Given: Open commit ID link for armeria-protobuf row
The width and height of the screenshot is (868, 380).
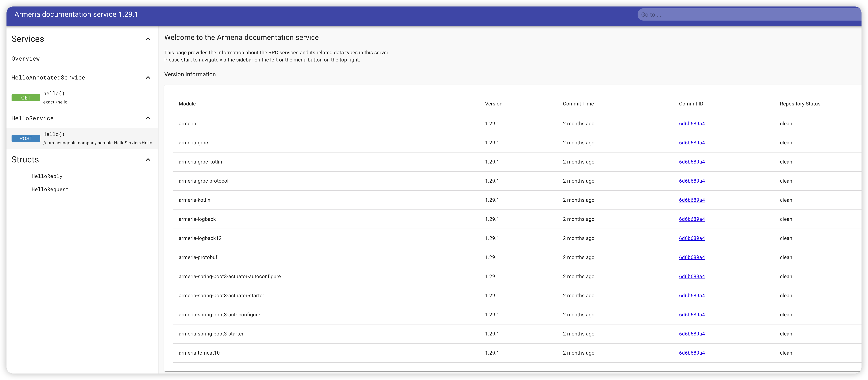Looking at the screenshot, I should coord(692,257).
